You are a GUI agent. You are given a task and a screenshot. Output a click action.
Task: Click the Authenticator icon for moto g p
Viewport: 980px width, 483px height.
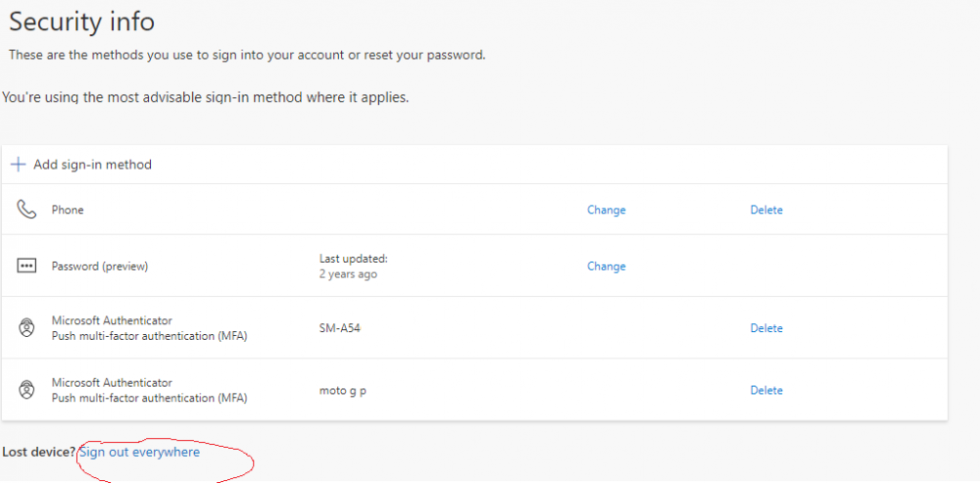click(26, 390)
